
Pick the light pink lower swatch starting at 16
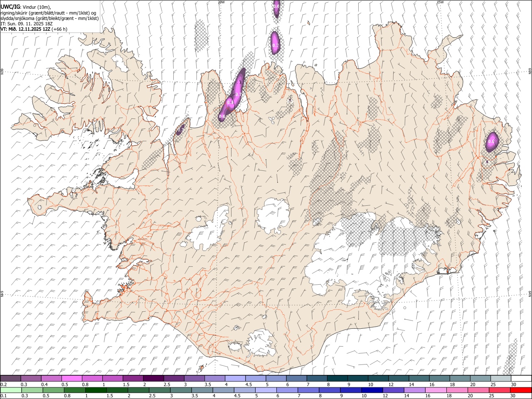[436, 390]
